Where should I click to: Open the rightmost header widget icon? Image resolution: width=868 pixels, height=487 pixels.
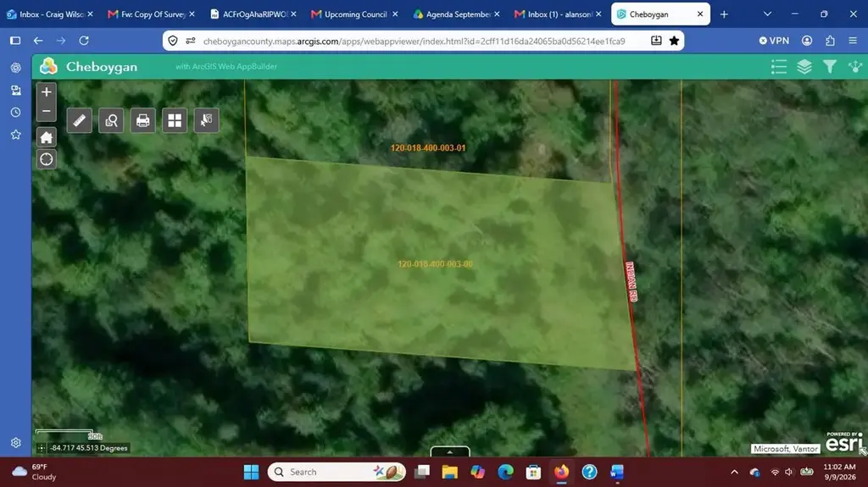point(854,67)
